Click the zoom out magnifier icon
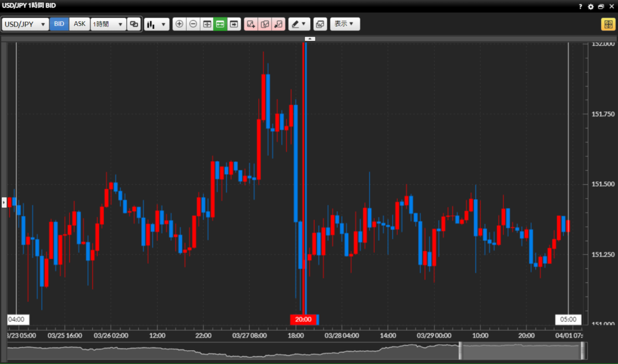This screenshot has height=364, width=618. [x=193, y=24]
